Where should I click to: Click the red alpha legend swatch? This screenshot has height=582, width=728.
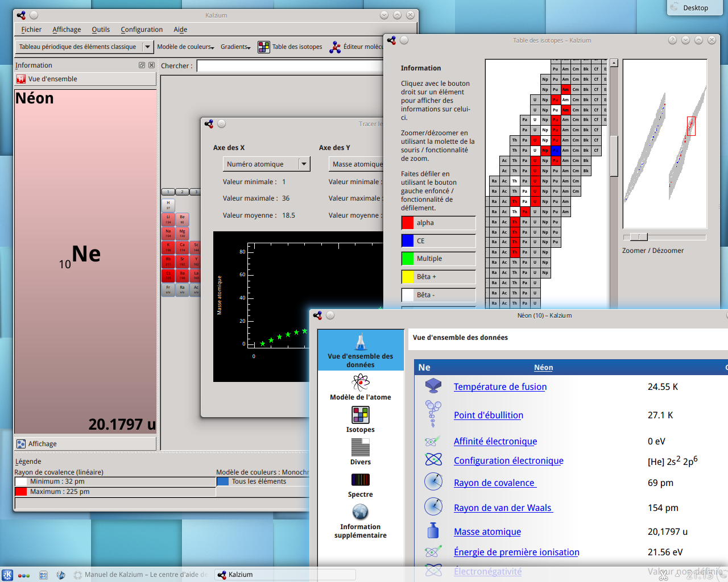[407, 223]
